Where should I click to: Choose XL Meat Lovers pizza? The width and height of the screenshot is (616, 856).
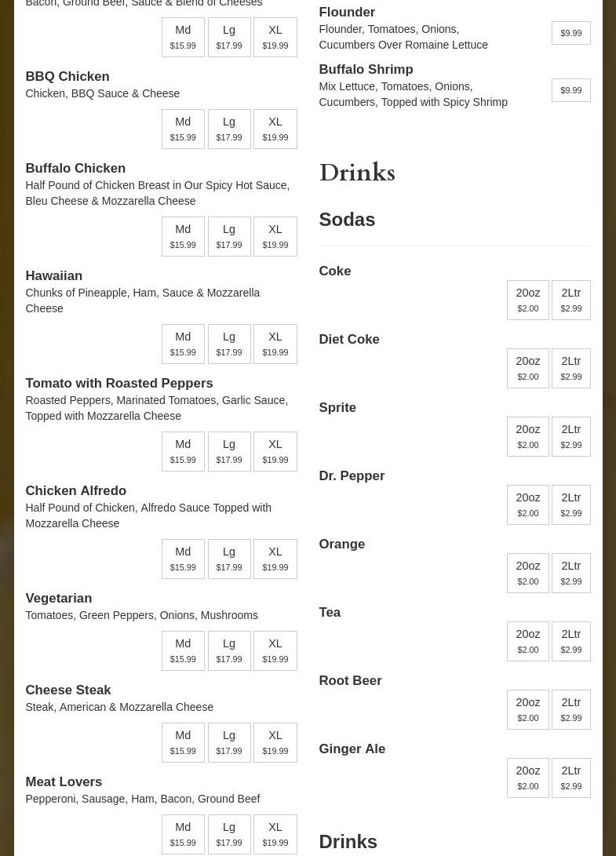[275, 834]
